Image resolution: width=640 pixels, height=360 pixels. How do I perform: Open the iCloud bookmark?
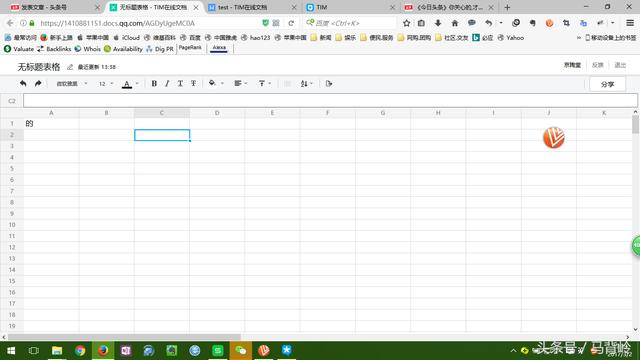click(x=127, y=38)
